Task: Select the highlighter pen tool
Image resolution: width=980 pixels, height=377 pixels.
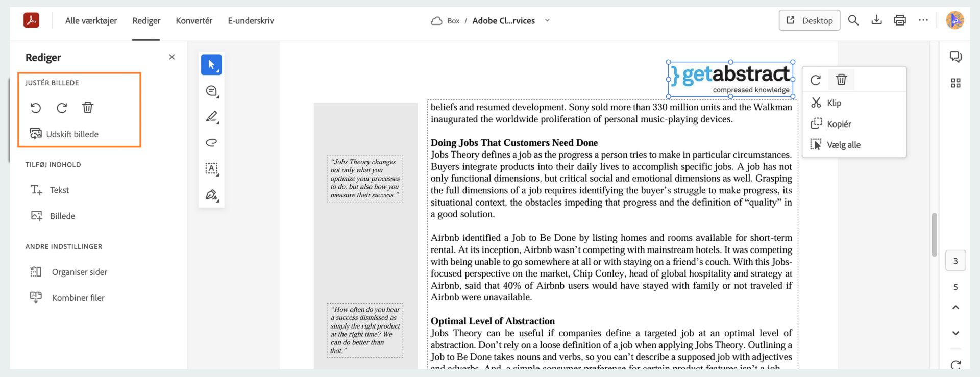Action: point(211,117)
